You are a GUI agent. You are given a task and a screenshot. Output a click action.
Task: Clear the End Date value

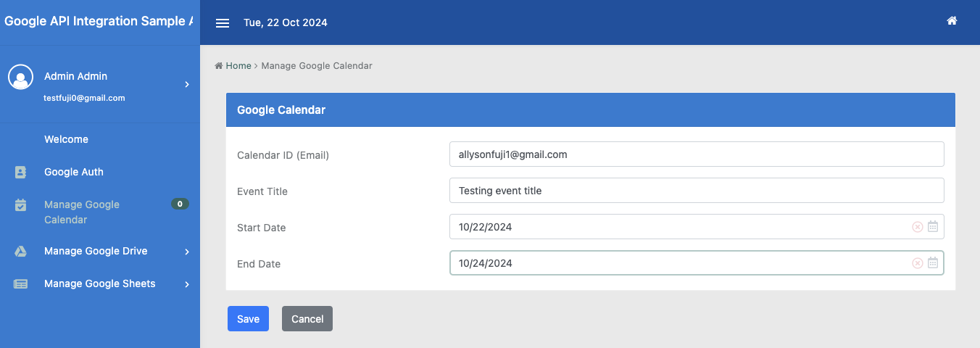(917, 263)
